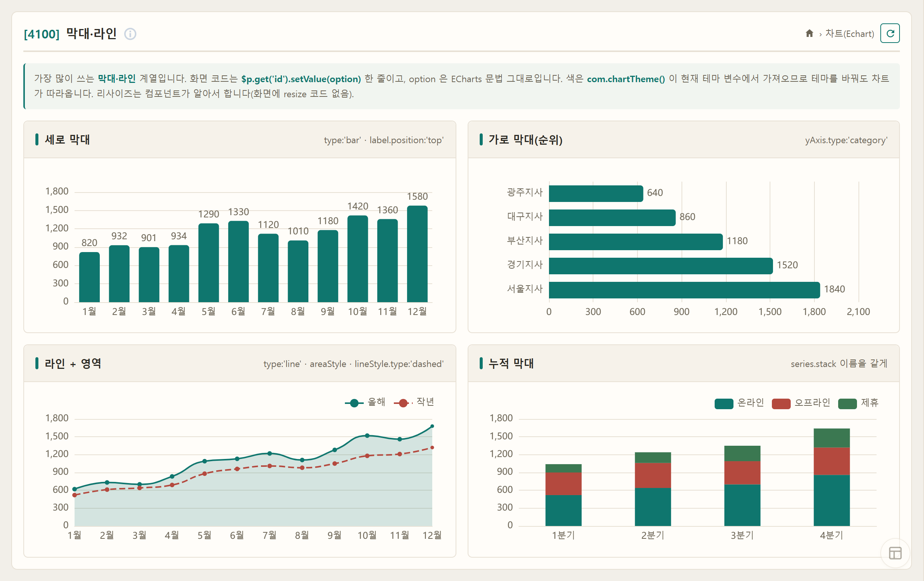Click the 1840 value label
This screenshot has height=581, width=924.
tap(834, 289)
